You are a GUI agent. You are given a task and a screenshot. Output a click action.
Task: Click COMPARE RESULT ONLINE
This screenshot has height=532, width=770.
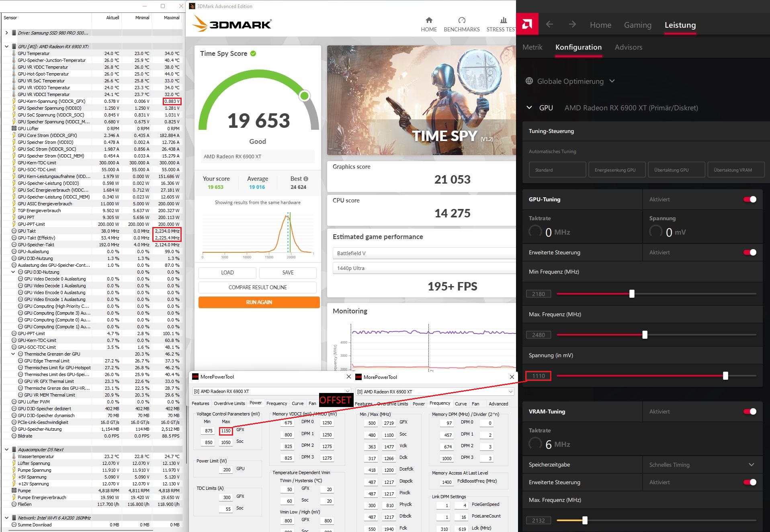258,287
